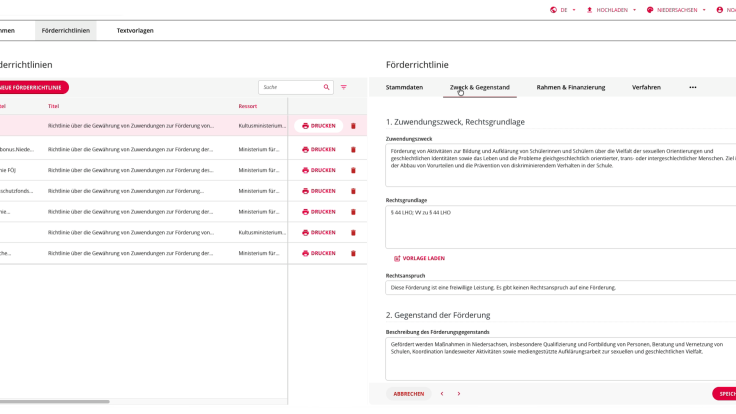Select the schutzfonds... row title
The width and height of the screenshot is (736, 414).
point(126,191)
